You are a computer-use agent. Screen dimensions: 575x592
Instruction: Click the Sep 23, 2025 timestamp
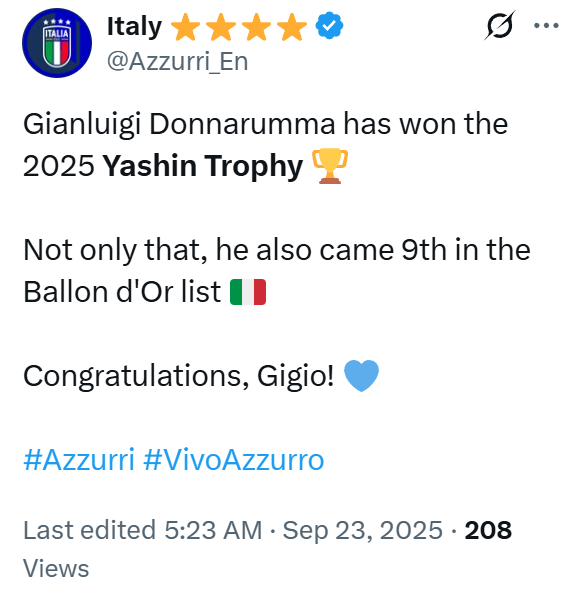coord(362,530)
